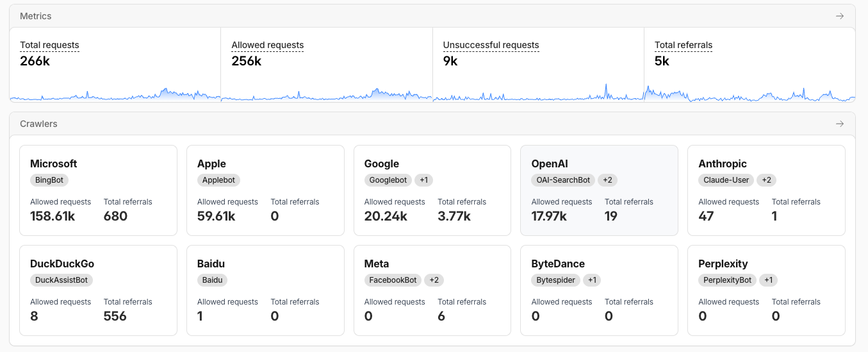This screenshot has height=352, width=868.
Task: Open the ByteDance crawler card
Action: click(600, 290)
